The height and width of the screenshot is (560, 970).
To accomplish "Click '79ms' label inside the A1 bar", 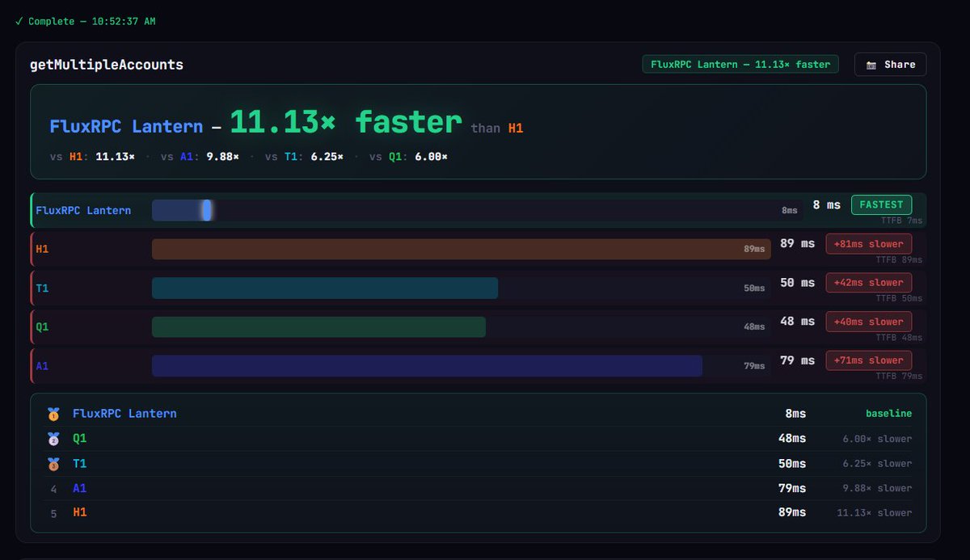I will tap(754, 365).
